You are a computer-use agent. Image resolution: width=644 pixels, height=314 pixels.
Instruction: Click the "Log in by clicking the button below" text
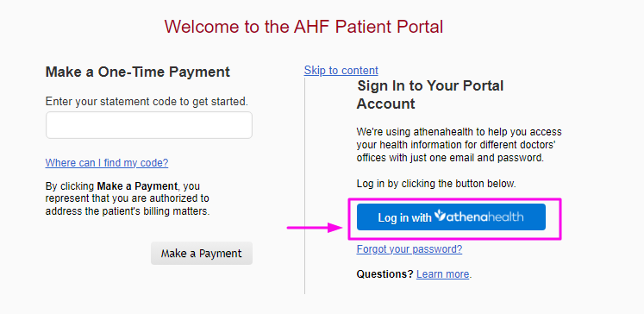point(436,184)
